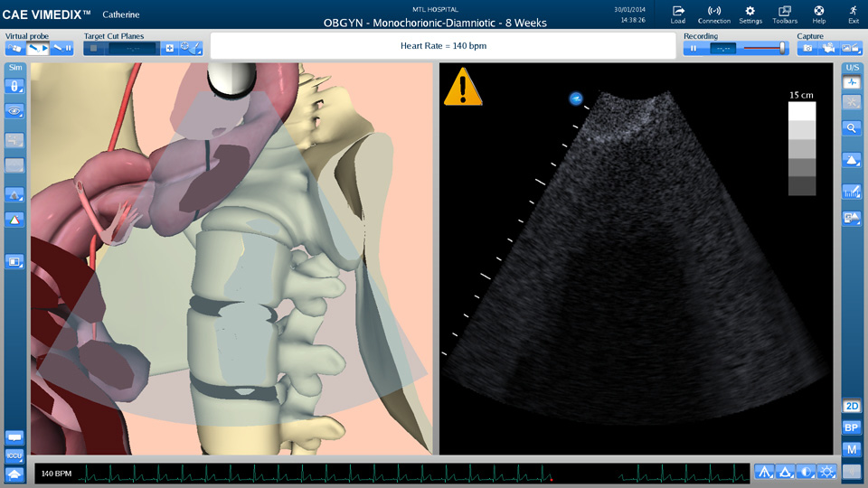Start video capture with camcorder icon
Viewport: 868px width, 488px height.
pyautogui.click(x=829, y=49)
